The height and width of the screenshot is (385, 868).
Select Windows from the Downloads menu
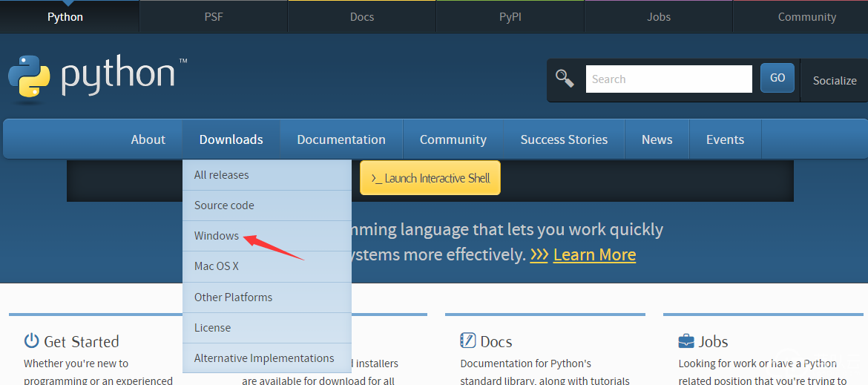pos(217,236)
